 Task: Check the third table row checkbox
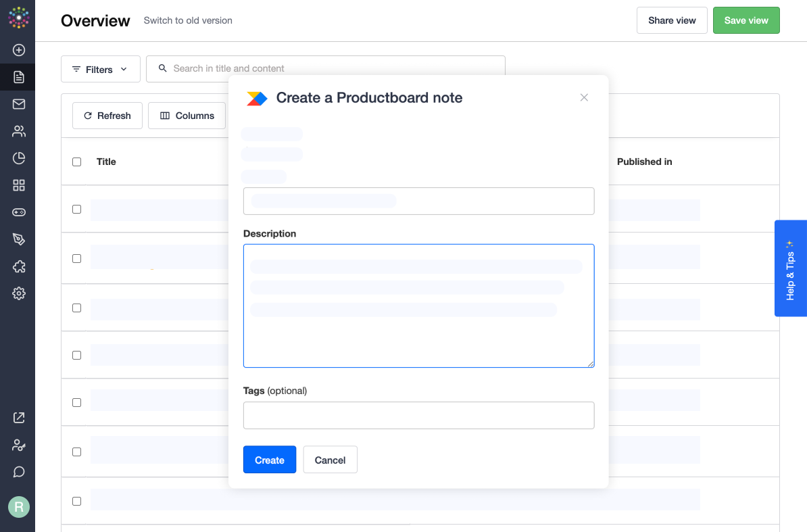[76, 308]
